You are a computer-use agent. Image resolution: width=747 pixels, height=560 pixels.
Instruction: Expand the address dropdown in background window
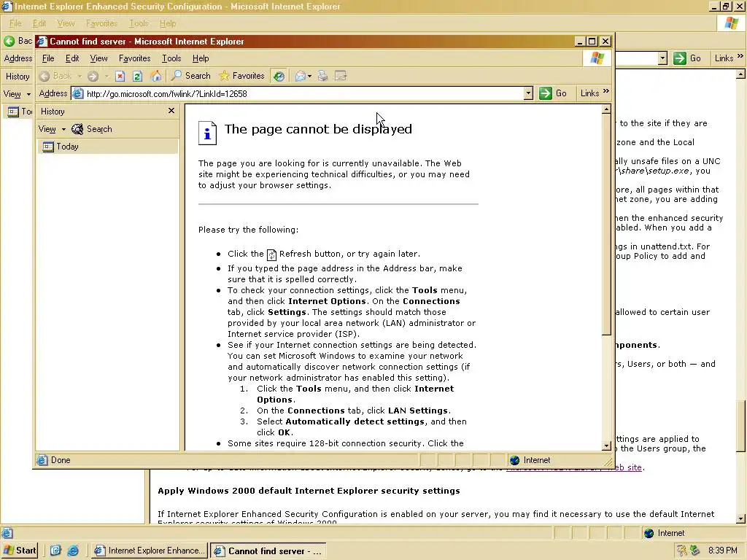(662, 58)
